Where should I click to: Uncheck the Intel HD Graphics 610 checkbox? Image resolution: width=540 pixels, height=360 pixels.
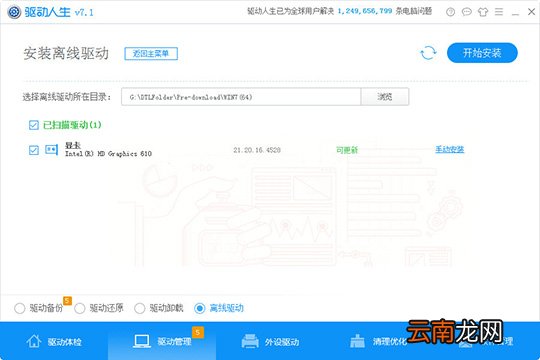click(34, 150)
